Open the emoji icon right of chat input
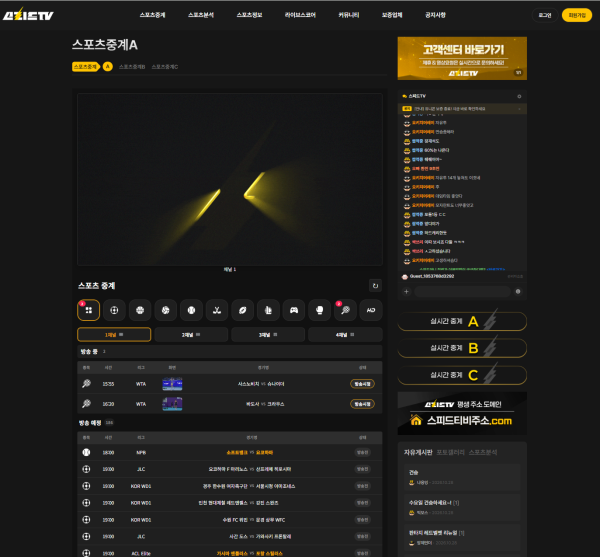The height and width of the screenshot is (557, 600). point(518,292)
